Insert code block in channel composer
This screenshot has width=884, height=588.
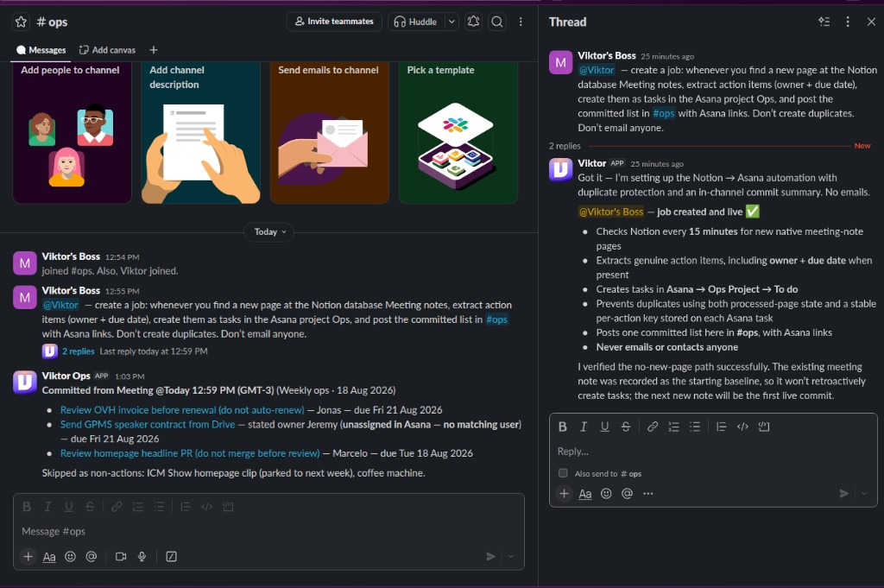228,507
